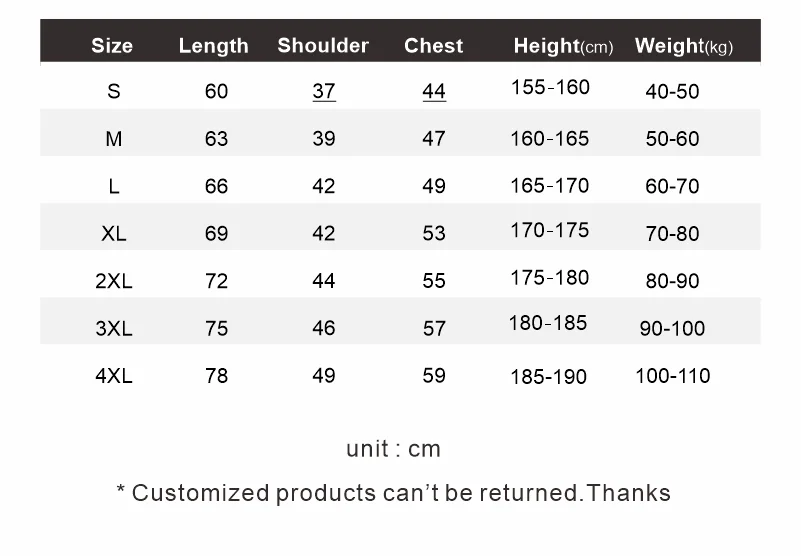801x556 pixels.
Task: Click the Weight(kg) column header
Action: 683,46
